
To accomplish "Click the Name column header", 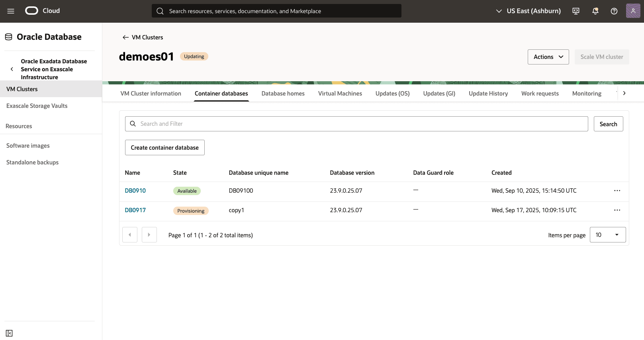I will click(x=133, y=173).
